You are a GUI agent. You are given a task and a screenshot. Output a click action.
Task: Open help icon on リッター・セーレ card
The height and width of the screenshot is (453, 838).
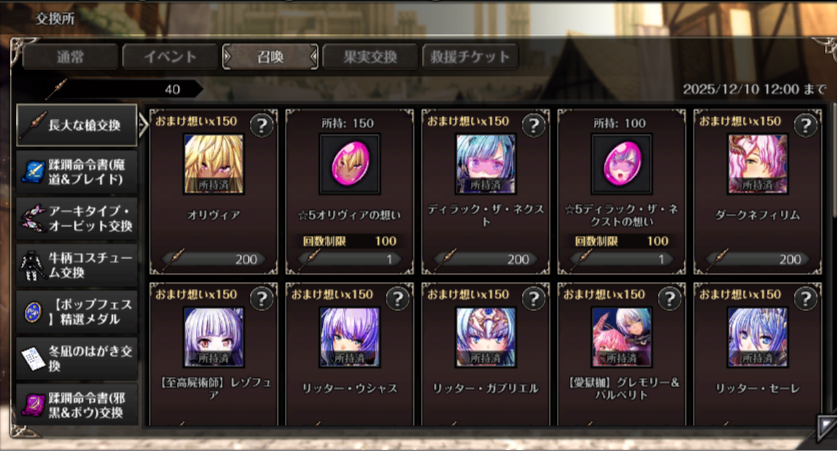tap(805, 299)
